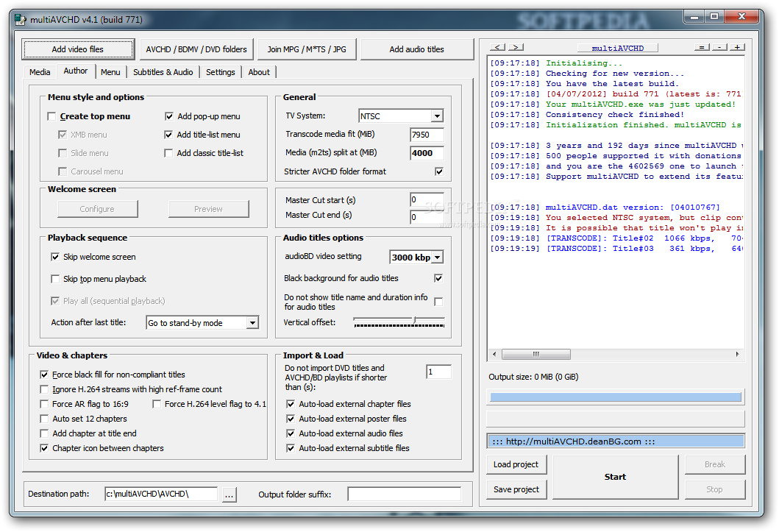Click Media split at 4000 field

(x=427, y=153)
